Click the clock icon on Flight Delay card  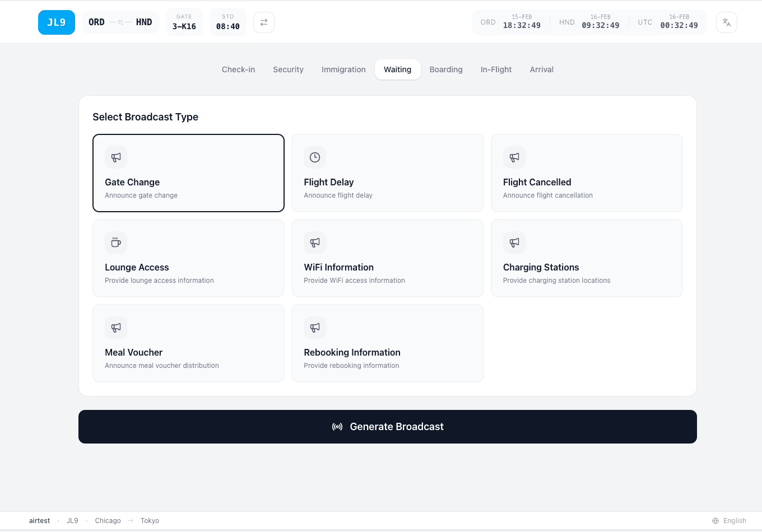click(x=315, y=157)
